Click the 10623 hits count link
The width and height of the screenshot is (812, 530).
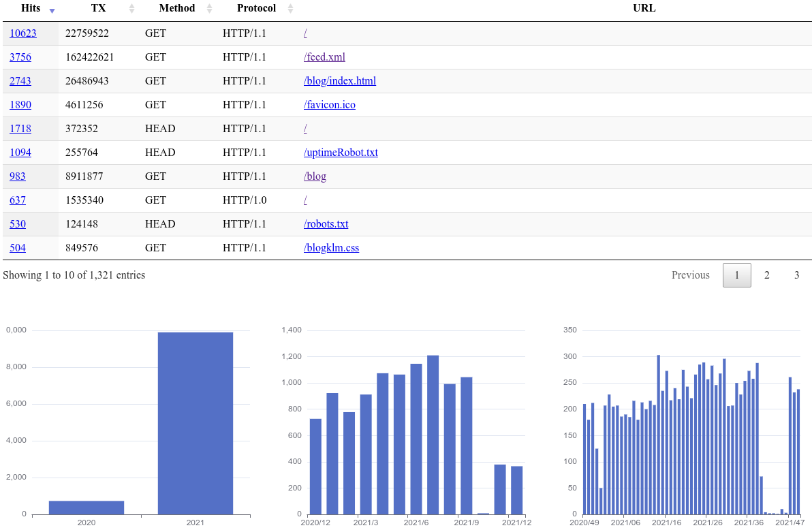23,33
